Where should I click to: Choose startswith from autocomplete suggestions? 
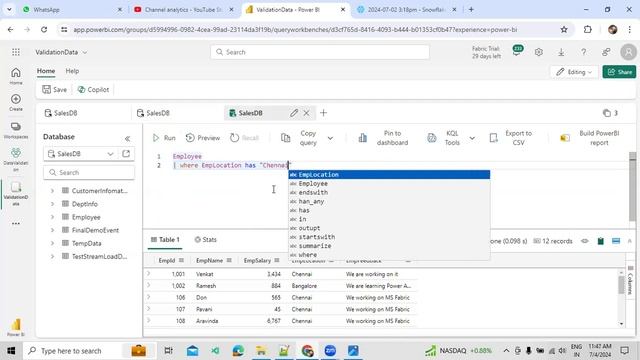coord(389,237)
